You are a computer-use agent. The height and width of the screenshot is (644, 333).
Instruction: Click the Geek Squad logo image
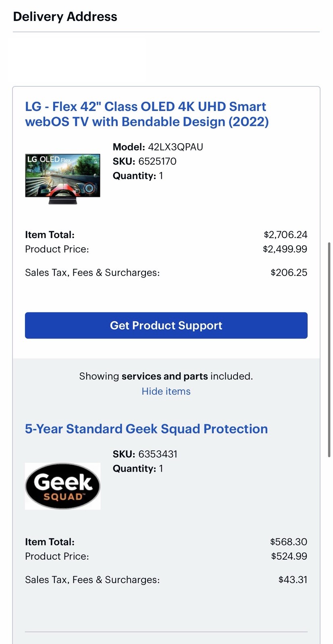click(x=62, y=486)
